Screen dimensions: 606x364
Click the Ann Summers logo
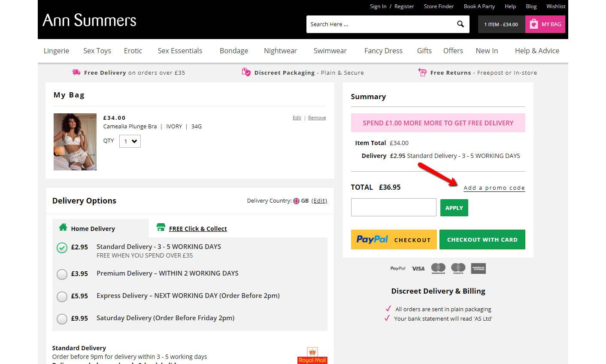pos(89,20)
